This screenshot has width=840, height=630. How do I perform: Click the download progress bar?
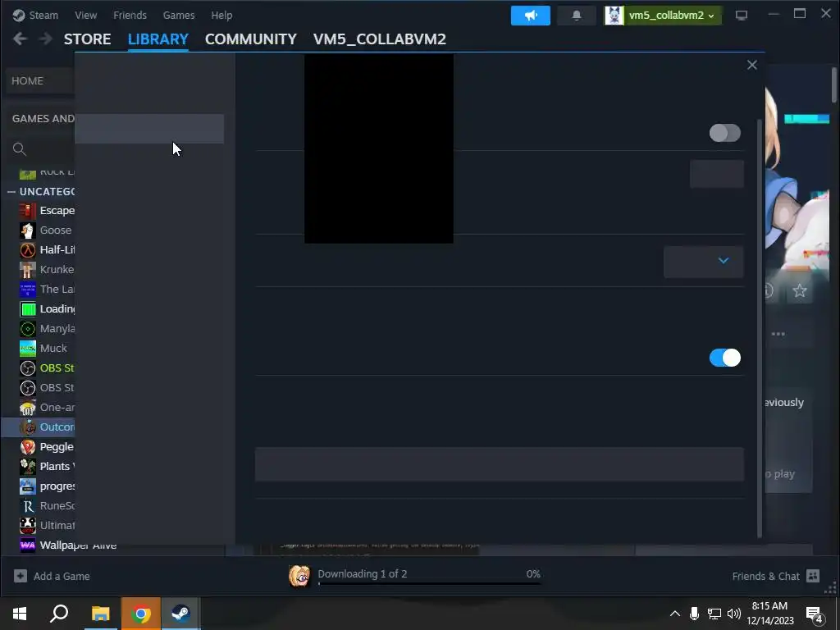[x=429, y=583]
